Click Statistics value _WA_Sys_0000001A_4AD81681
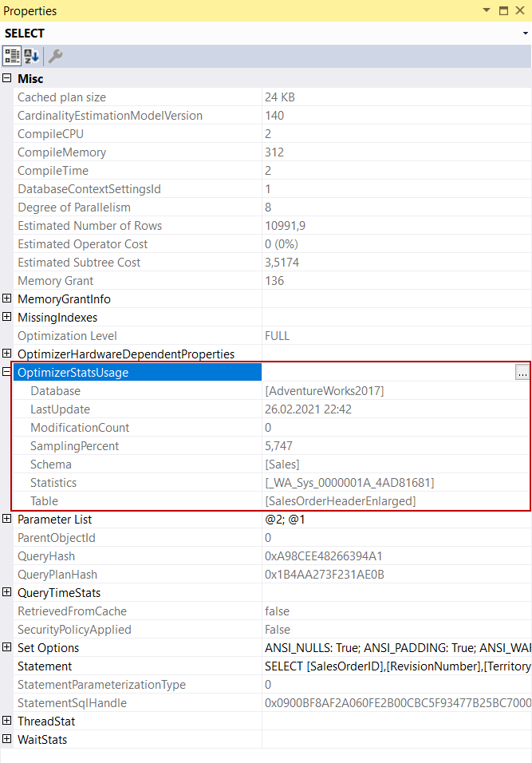Image resolution: width=532 pixels, height=763 pixels. (x=349, y=483)
